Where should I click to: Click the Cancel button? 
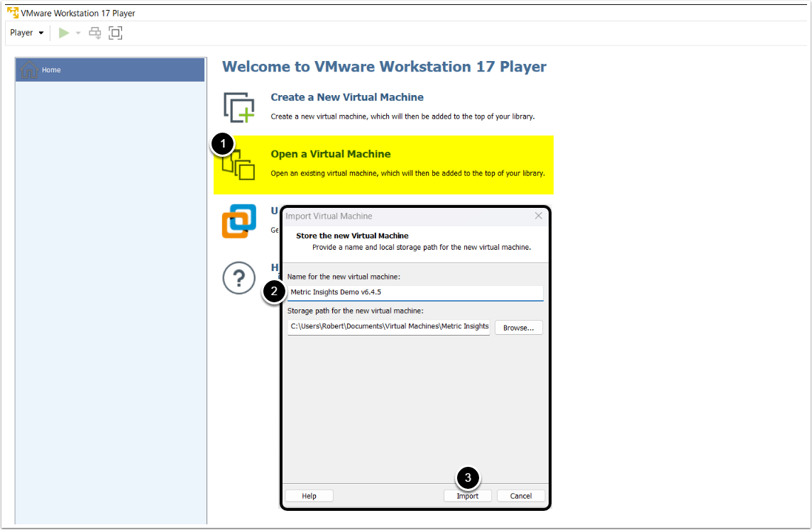[521, 496]
